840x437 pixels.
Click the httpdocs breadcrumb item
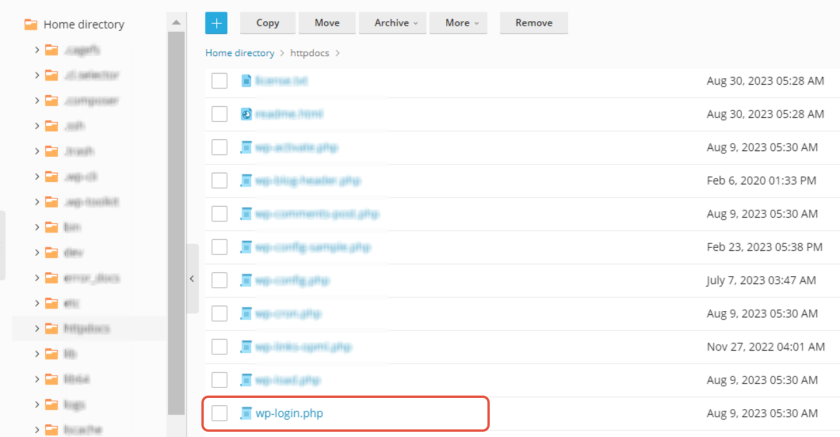tap(310, 53)
